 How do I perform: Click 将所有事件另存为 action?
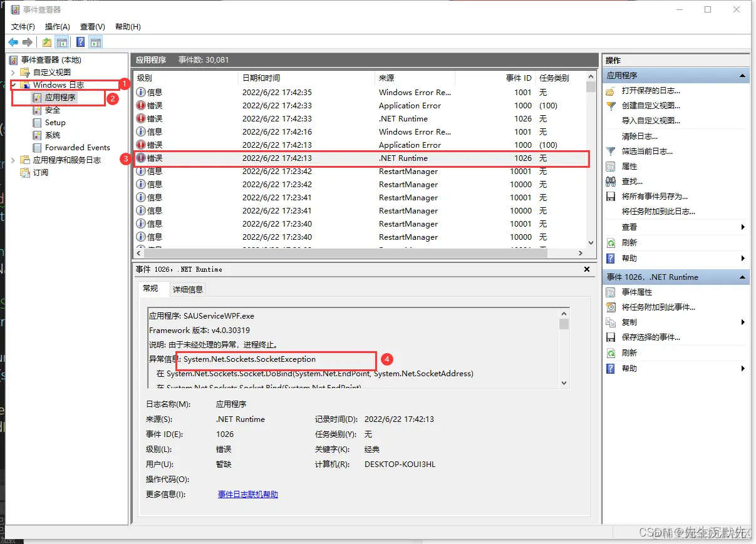[x=655, y=197]
